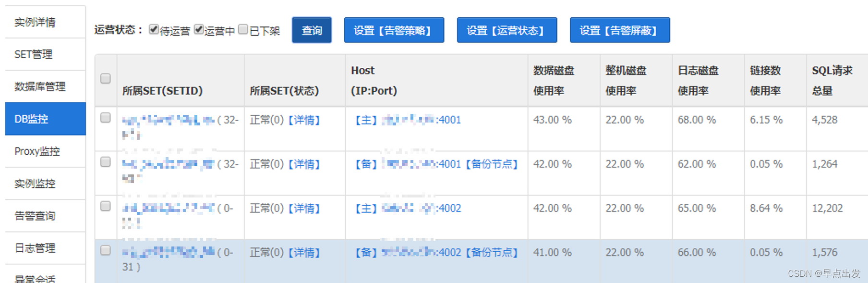Click the 查询 button
Viewport: 868px width, 283px height.
pos(312,30)
